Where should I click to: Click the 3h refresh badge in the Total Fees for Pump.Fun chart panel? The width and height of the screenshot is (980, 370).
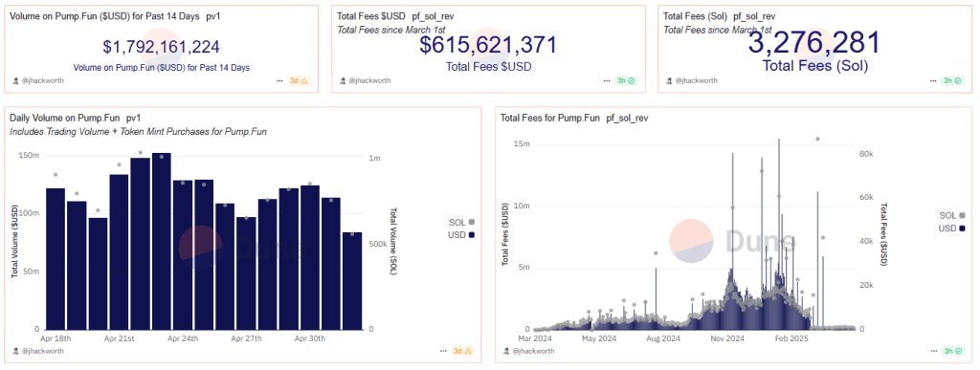(x=952, y=351)
